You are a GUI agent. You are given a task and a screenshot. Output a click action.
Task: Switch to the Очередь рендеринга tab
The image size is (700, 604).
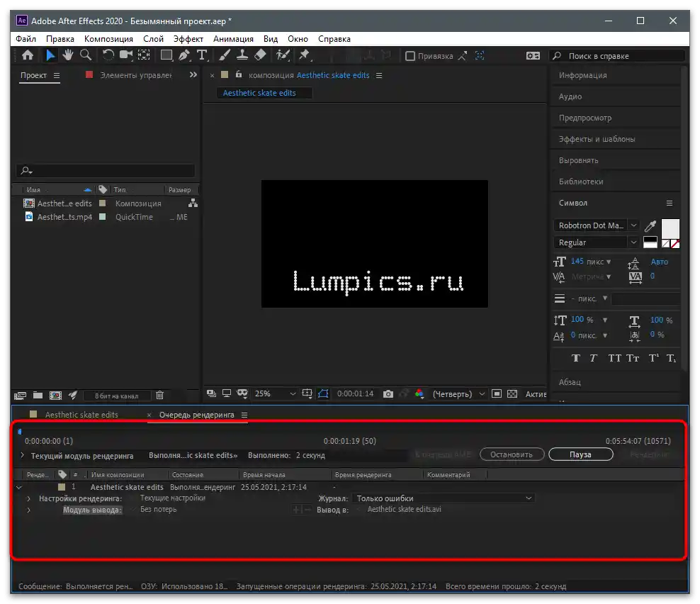(196, 415)
